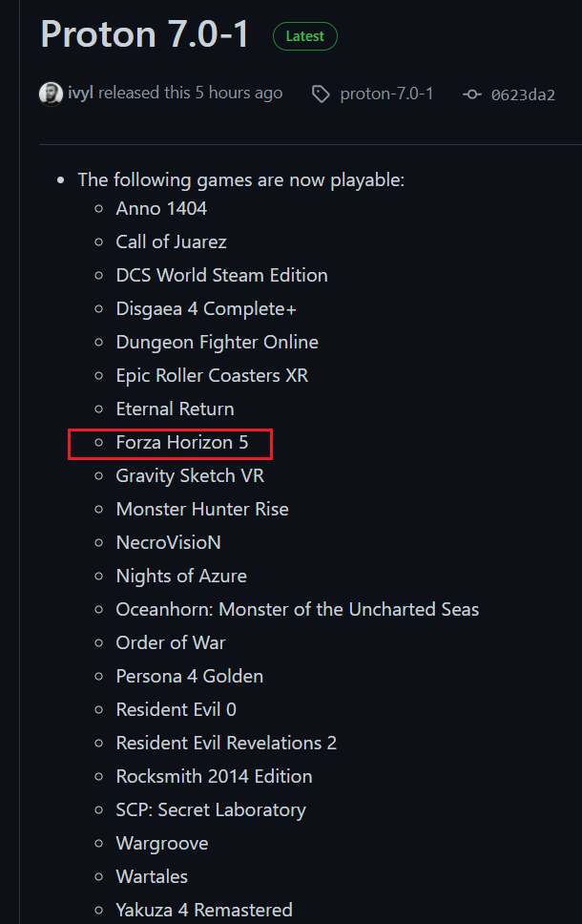
Task: Click the Forza Horizon 5 list entry
Action: (x=181, y=443)
